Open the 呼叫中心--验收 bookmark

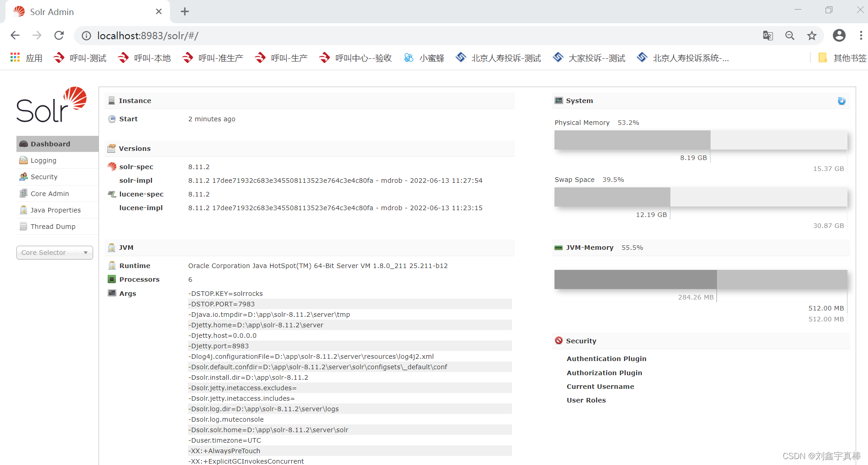356,58
